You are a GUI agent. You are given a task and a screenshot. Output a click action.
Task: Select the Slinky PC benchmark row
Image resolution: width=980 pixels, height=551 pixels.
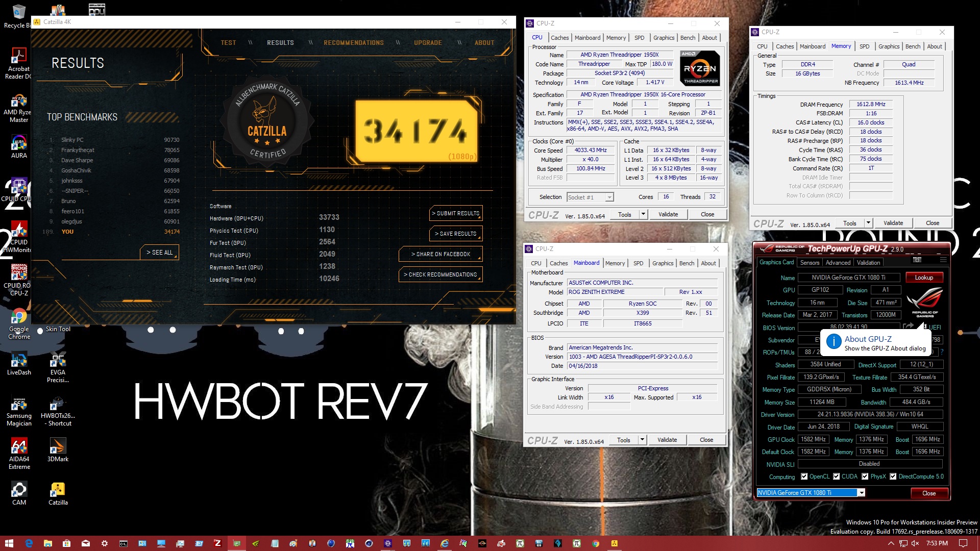click(x=114, y=140)
